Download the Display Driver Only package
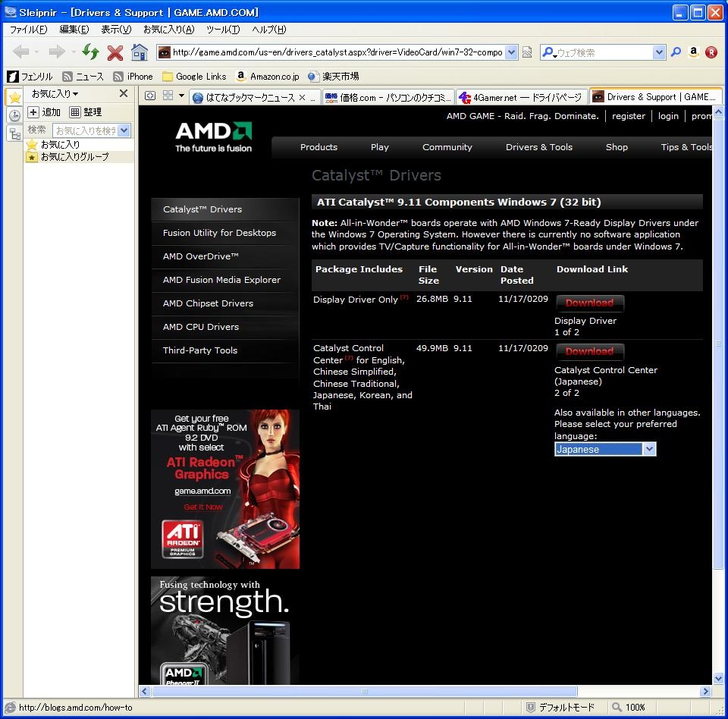The height and width of the screenshot is (719, 728). pyautogui.click(x=590, y=303)
